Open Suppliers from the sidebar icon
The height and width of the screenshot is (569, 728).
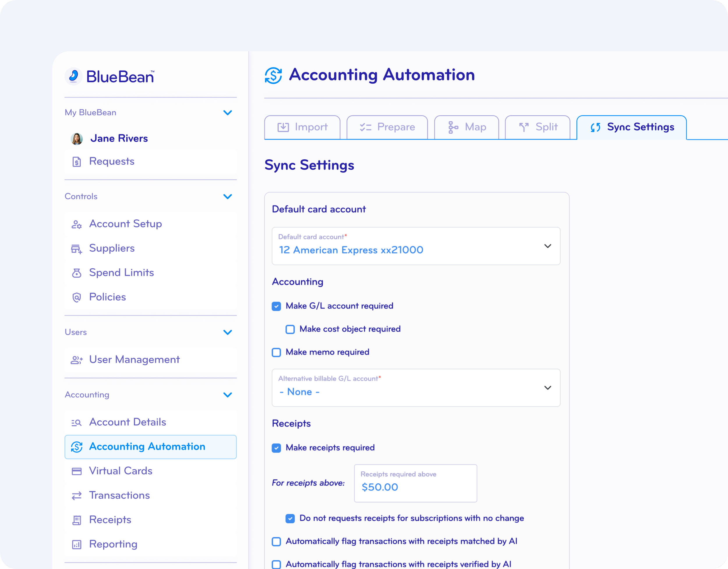pos(77,249)
